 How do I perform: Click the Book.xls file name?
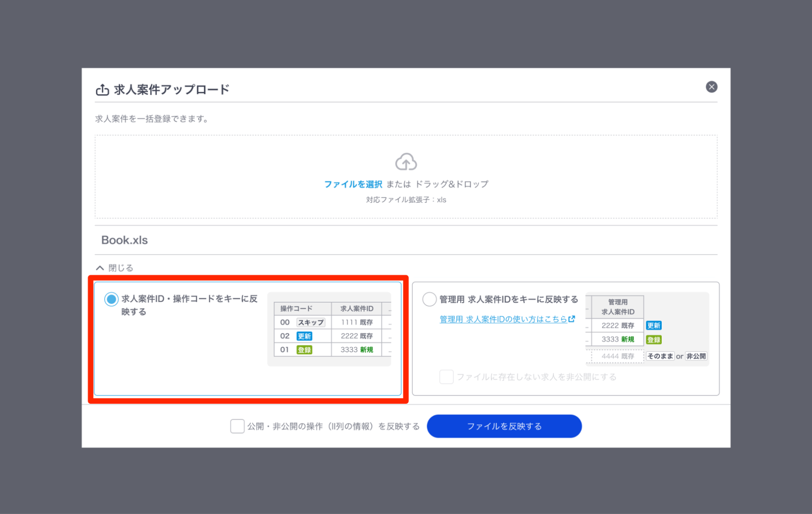pyautogui.click(x=124, y=240)
